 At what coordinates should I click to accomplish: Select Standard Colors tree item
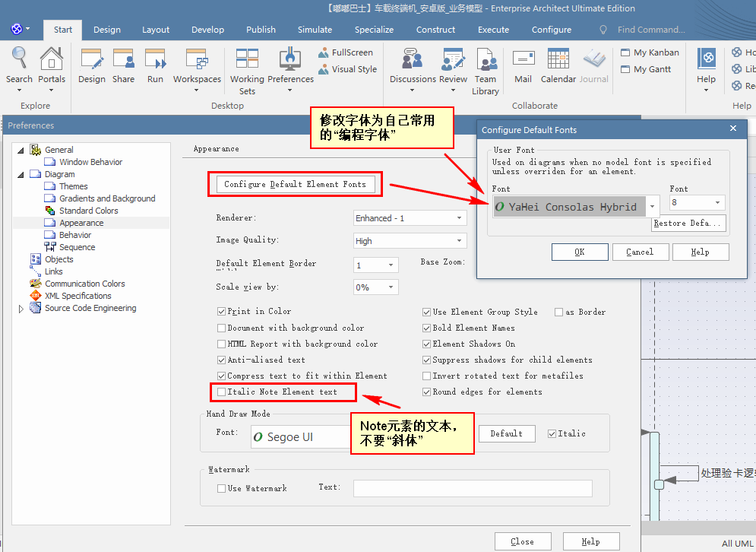[x=88, y=211]
